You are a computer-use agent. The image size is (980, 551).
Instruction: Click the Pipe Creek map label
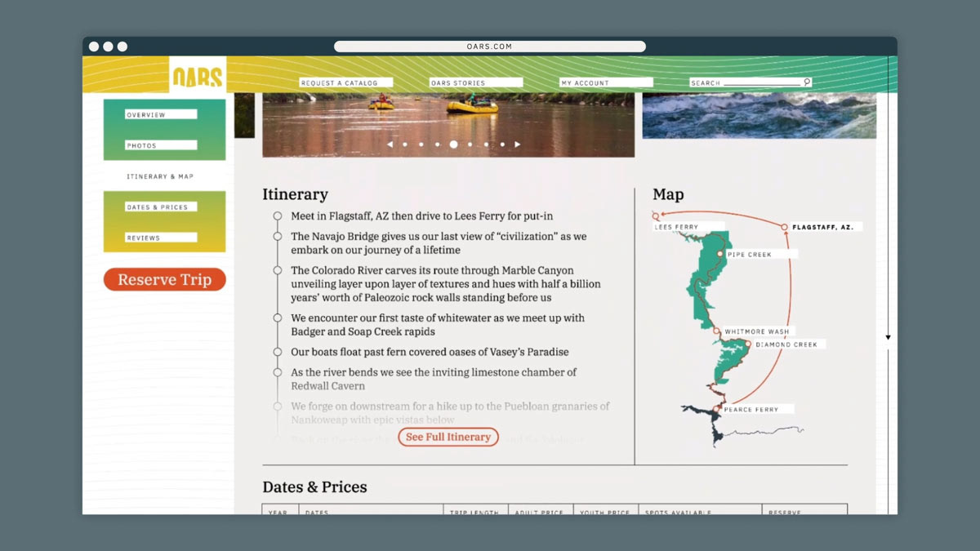click(761, 255)
